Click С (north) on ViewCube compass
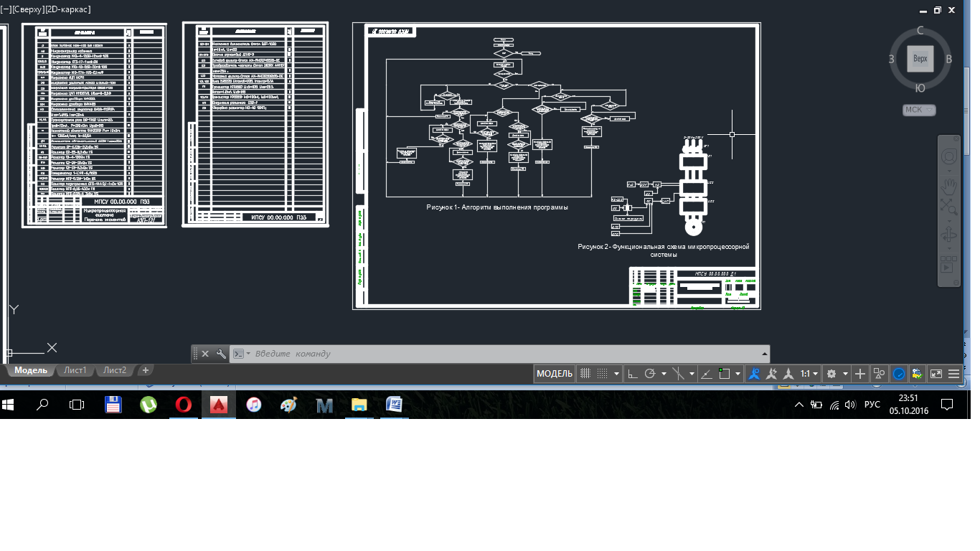This screenshot has height=551, width=980. click(x=920, y=31)
